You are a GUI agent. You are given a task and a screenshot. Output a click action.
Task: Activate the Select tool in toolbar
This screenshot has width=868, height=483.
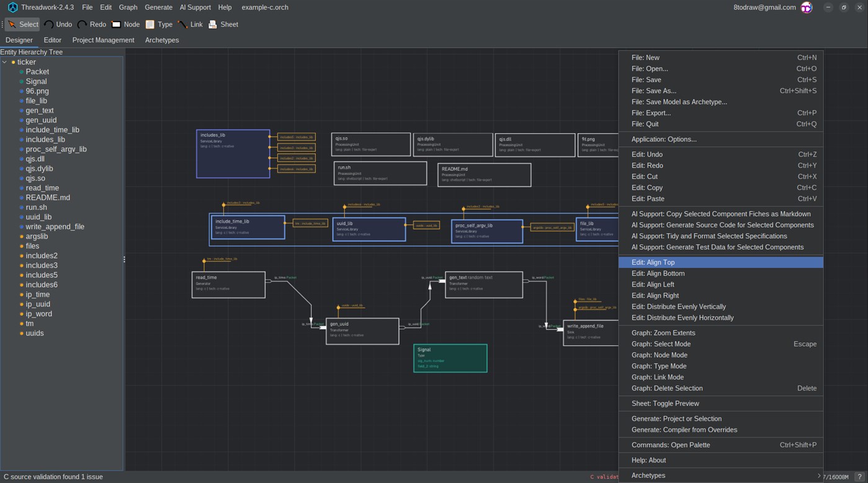point(22,24)
